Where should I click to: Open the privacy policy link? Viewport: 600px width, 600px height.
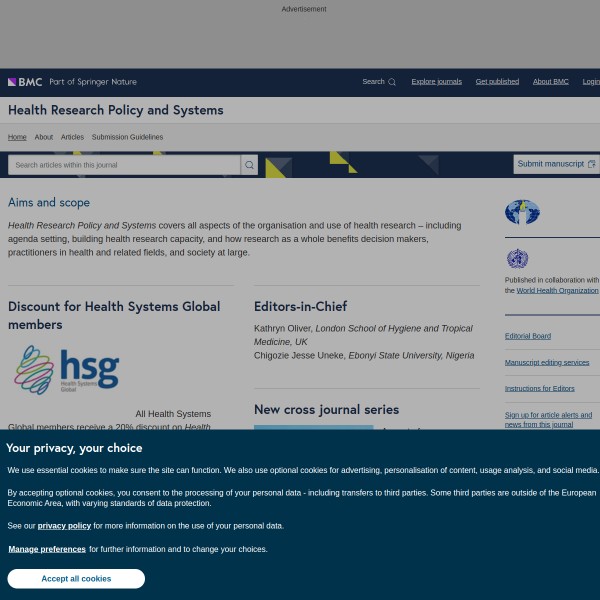click(x=64, y=526)
